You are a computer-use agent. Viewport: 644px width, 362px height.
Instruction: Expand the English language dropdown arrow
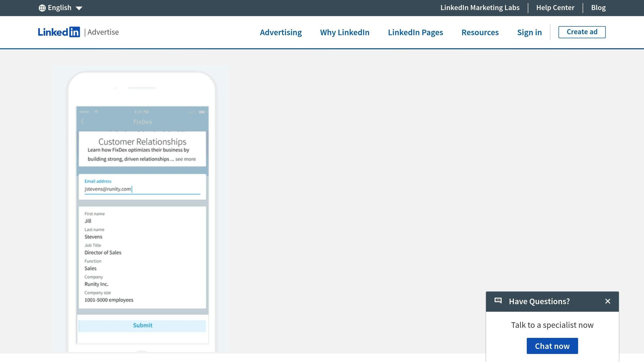pos(79,8)
